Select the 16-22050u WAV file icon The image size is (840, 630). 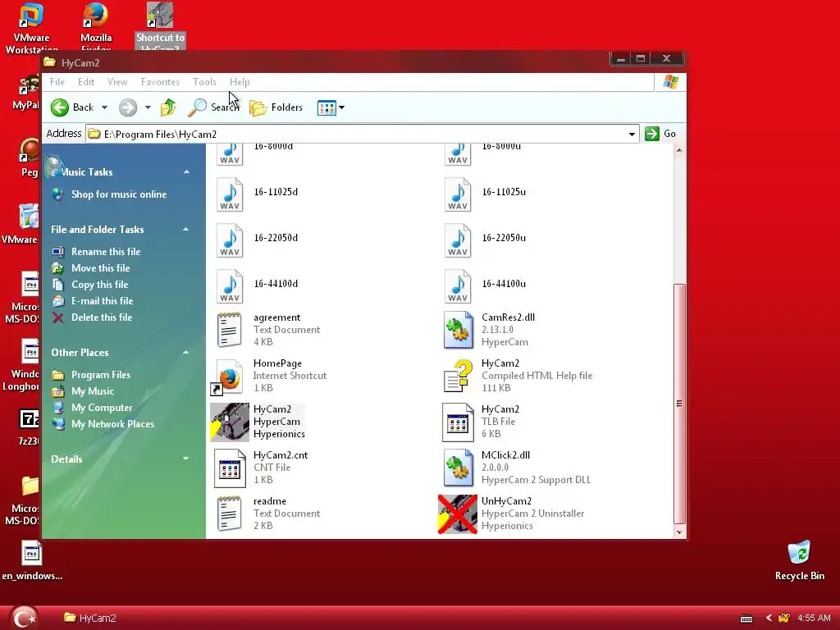[x=458, y=240]
